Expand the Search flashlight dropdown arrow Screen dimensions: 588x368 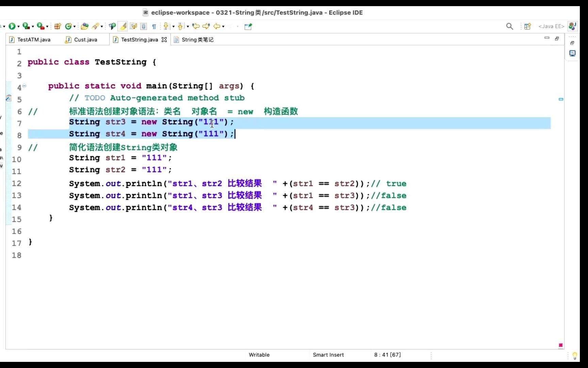(x=102, y=27)
